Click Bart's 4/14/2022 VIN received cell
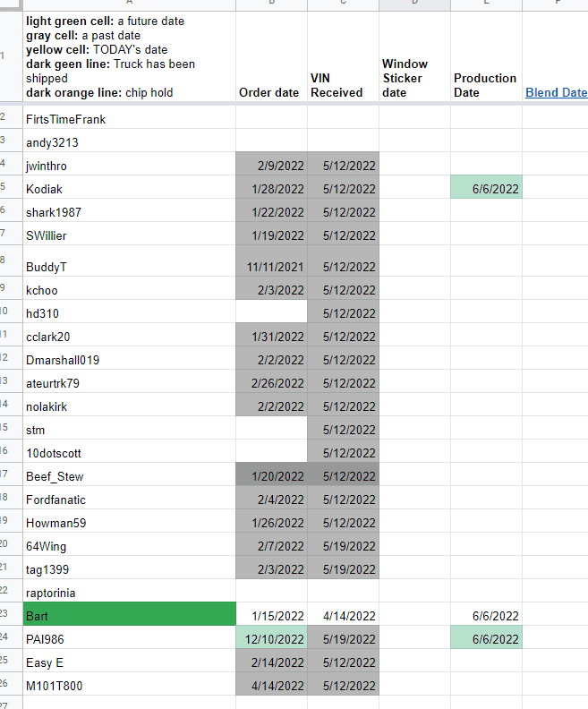This screenshot has height=709, width=588. point(343,616)
